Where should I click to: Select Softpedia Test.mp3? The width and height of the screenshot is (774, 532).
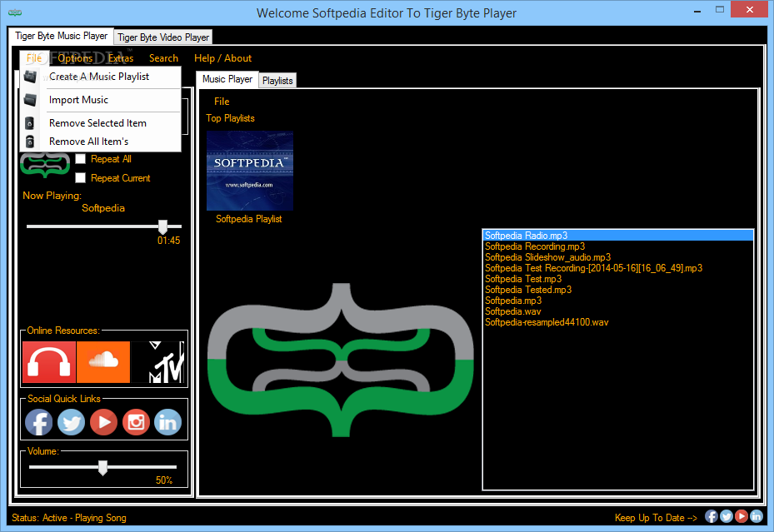pyautogui.click(x=618, y=279)
